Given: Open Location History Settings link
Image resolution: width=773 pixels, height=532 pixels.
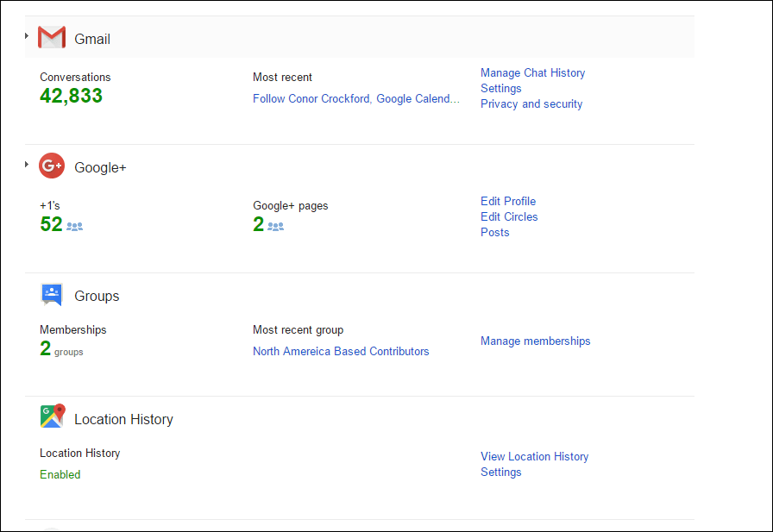Looking at the screenshot, I should point(501,473).
